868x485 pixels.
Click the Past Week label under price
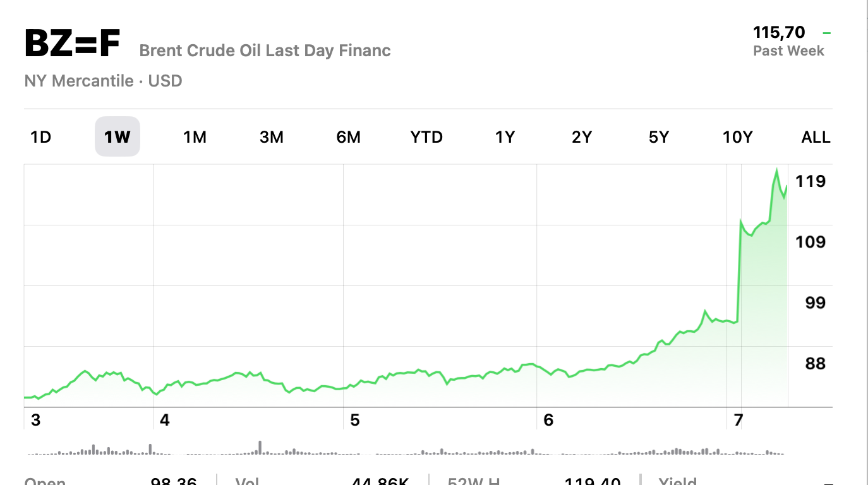(788, 51)
